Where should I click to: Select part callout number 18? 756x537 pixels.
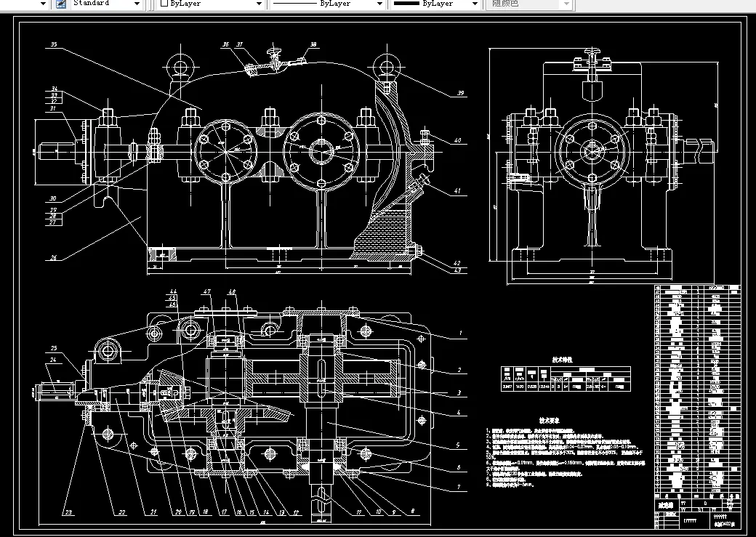[205, 512]
